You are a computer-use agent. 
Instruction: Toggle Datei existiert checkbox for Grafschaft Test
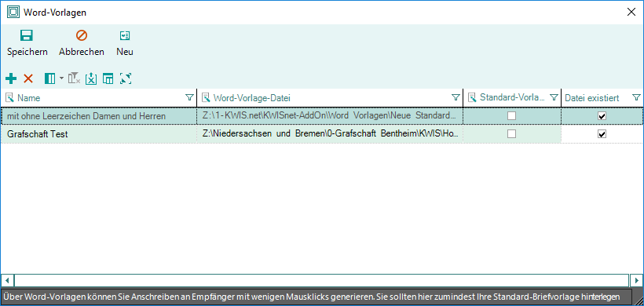click(x=602, y=133)
